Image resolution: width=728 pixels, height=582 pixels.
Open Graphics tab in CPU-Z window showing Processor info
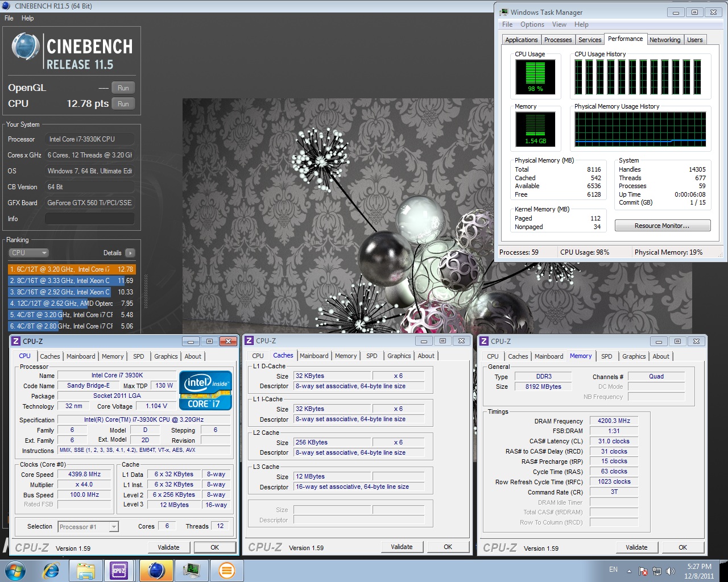pyautogui.click(x=166, y=356)
